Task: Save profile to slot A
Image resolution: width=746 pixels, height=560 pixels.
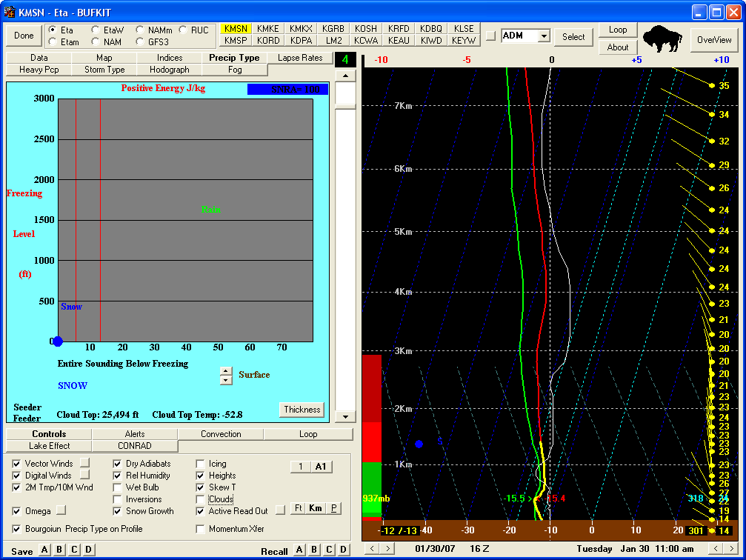Action: [44, 550]
